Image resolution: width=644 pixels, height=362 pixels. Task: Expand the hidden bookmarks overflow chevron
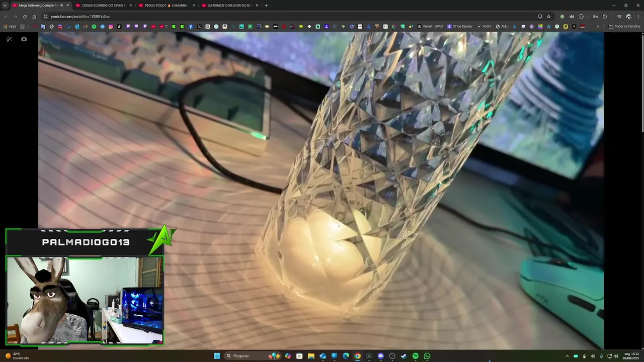598,26
